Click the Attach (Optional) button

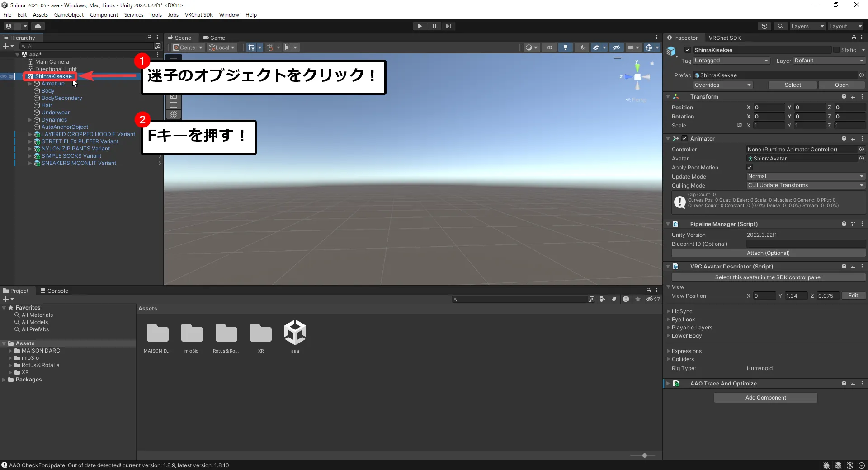click(768, 253)
